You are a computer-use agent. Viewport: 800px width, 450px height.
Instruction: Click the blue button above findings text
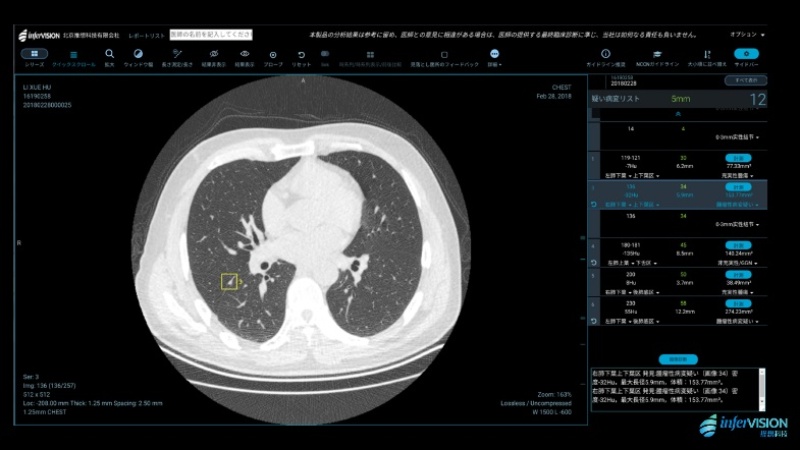coord(678,357)
